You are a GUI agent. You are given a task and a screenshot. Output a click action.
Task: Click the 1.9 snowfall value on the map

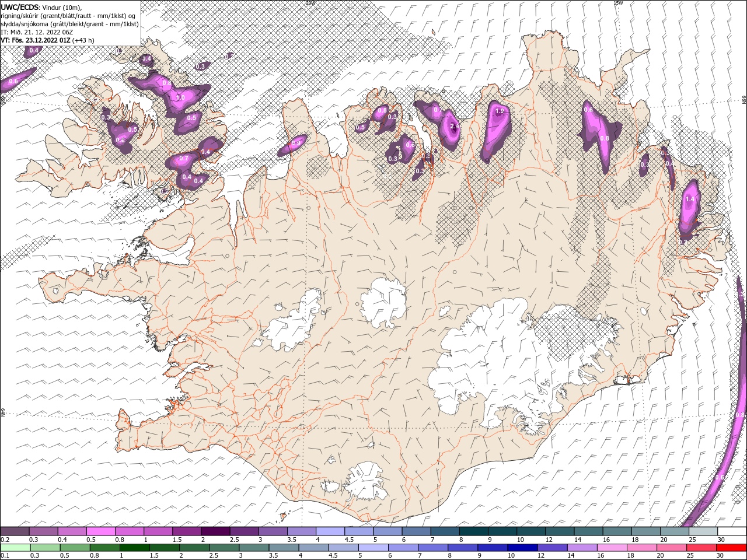(500, 111)
